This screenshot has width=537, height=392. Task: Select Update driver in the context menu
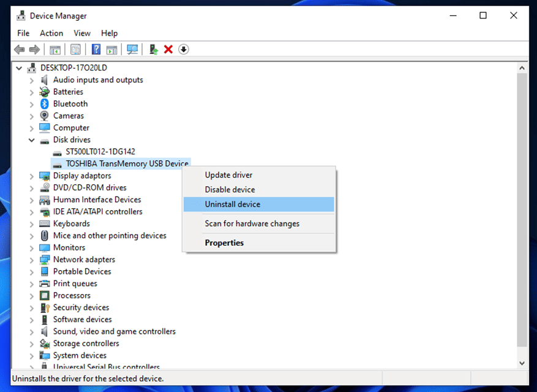pyautogui.click(x=228, y=175)
